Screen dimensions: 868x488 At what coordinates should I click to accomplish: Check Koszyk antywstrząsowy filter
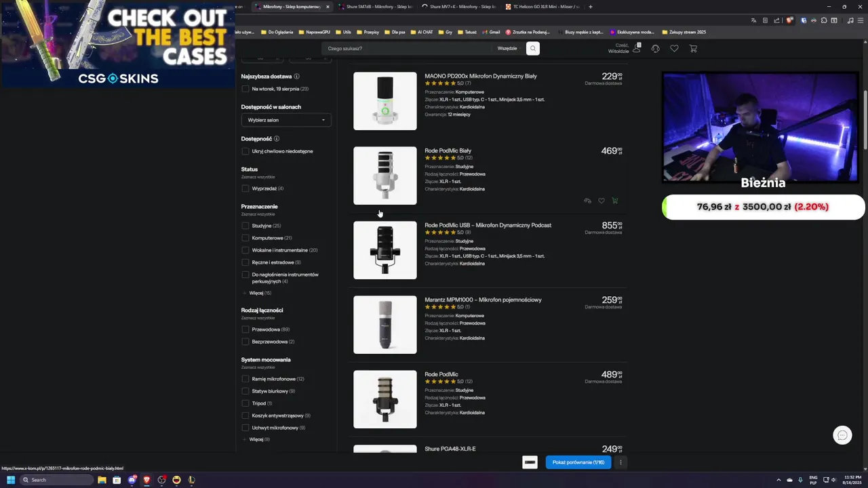(x=245, y=415)
